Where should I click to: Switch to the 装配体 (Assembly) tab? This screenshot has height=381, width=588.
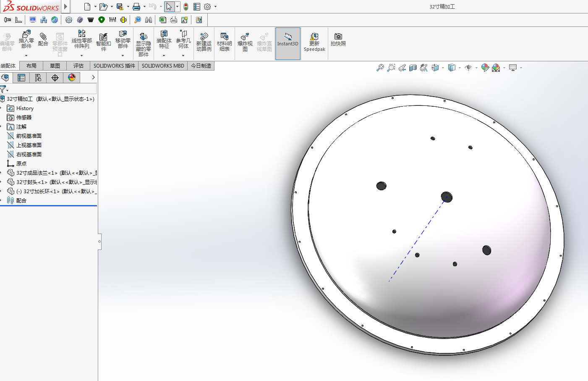pyautogui.click(x=8, y=66)
